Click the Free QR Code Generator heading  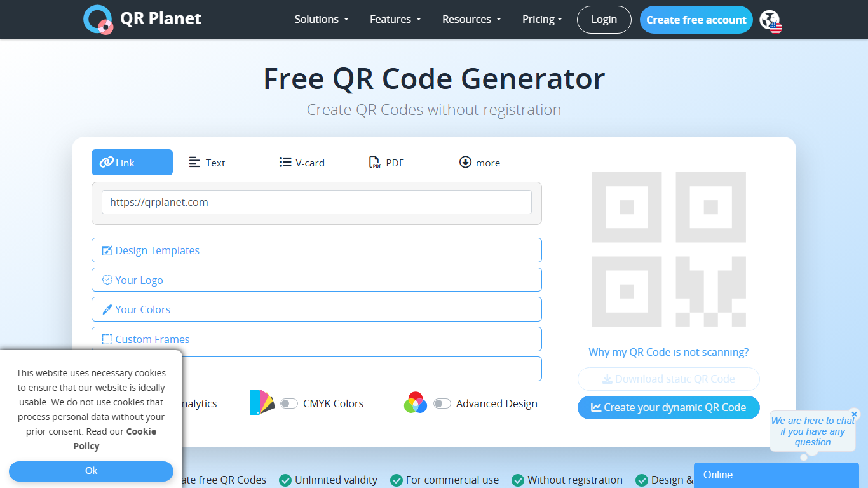[x=434, y=79]
